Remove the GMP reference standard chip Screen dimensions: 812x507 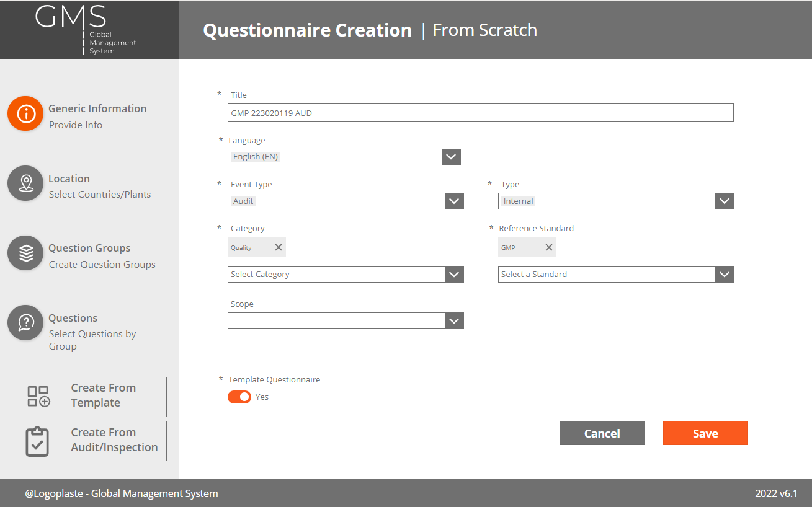(548, 247)
